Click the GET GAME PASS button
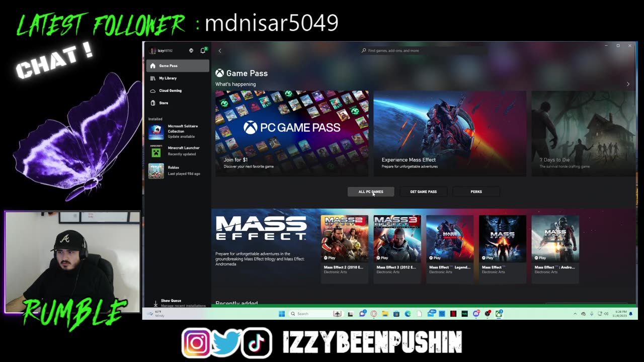The height and width of the screenshot is (362, 644). click(423, 192)
